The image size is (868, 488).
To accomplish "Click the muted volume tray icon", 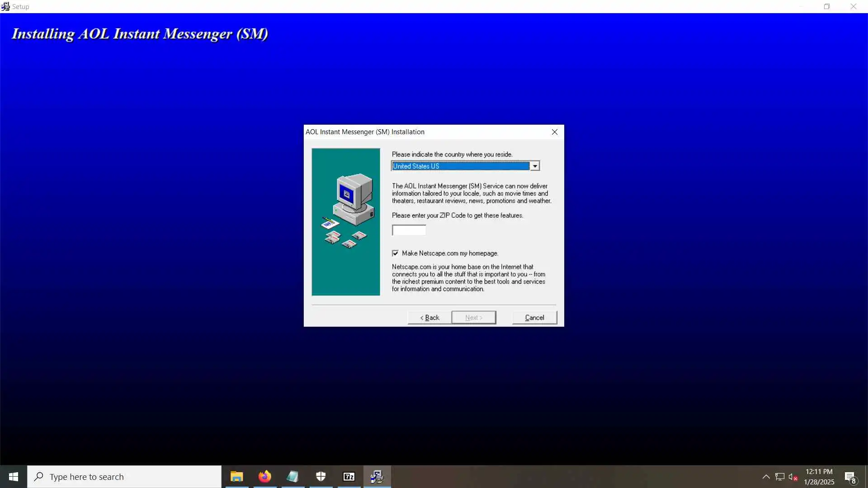I will 793,477.
